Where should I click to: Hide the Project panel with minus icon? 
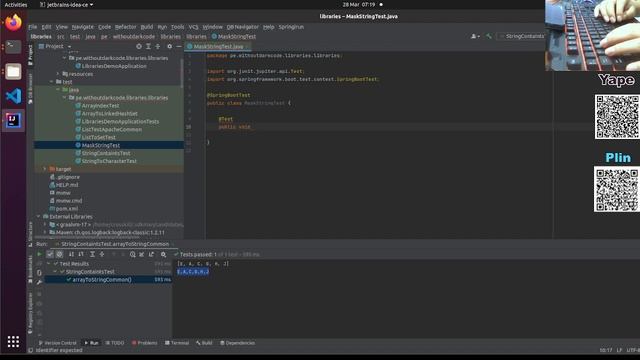(x=178, y=47)
